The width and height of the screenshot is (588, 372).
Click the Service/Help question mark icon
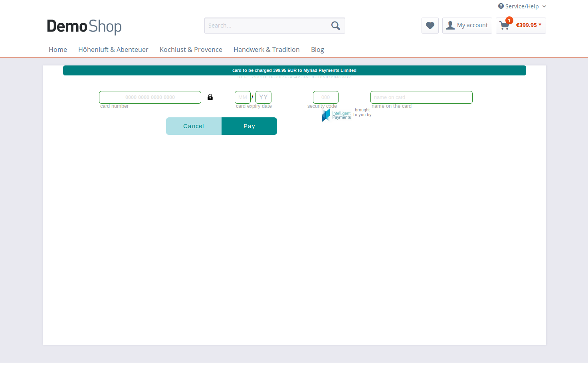pyautogui.click(x=501, y=6)
